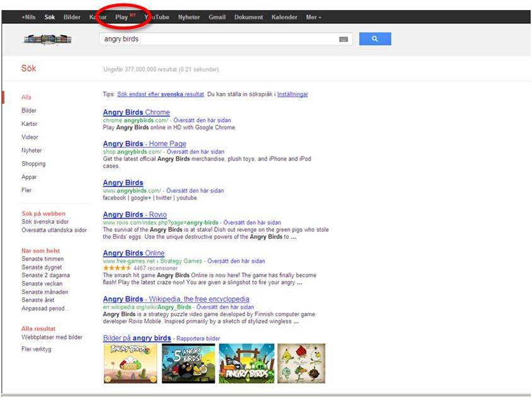Open Dokument in the top bar

click(x=248, y=17)
